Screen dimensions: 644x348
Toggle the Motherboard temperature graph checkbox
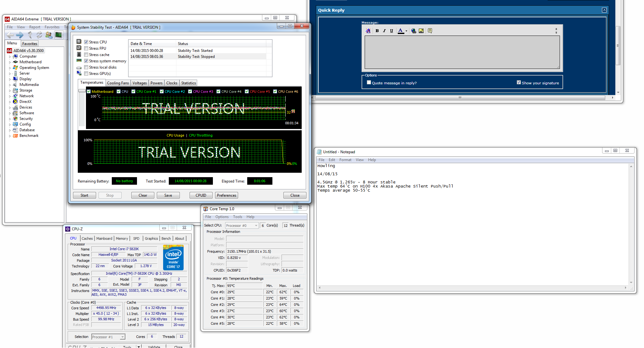point(89,92)
